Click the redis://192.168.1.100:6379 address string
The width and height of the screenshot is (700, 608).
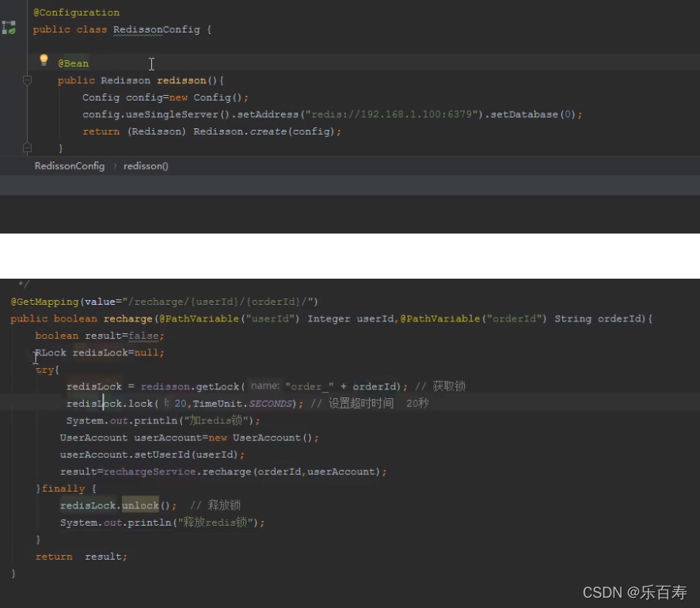tap(391, 114)
